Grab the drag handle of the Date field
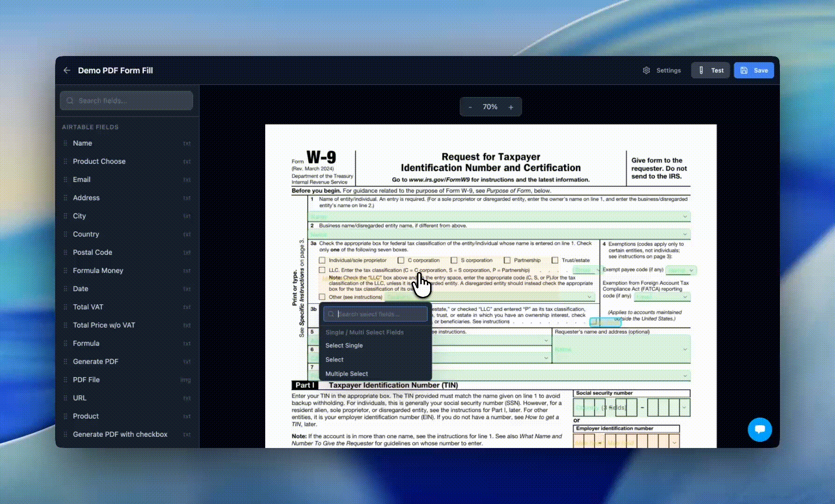Viewport: 835px width, 504px height. click(65, 289)
